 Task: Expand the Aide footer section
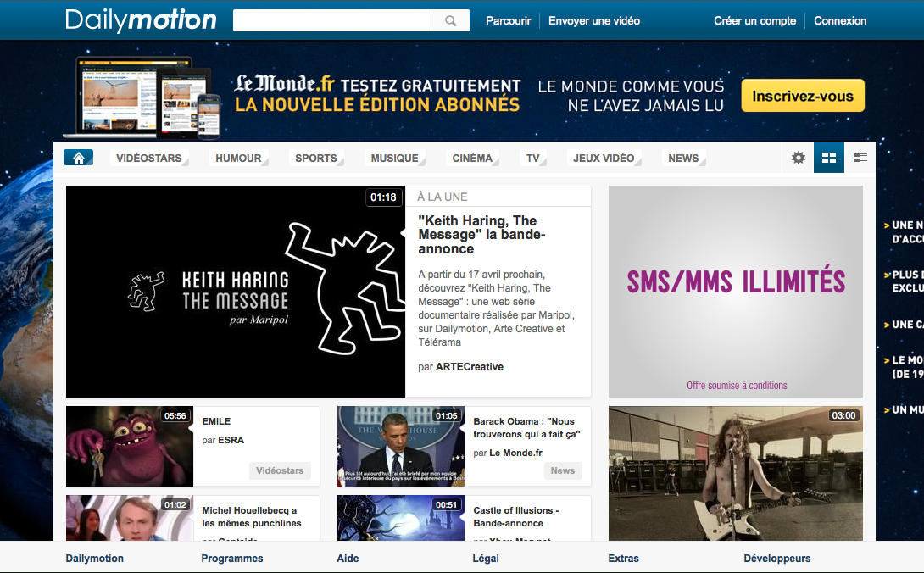(348, 559)
